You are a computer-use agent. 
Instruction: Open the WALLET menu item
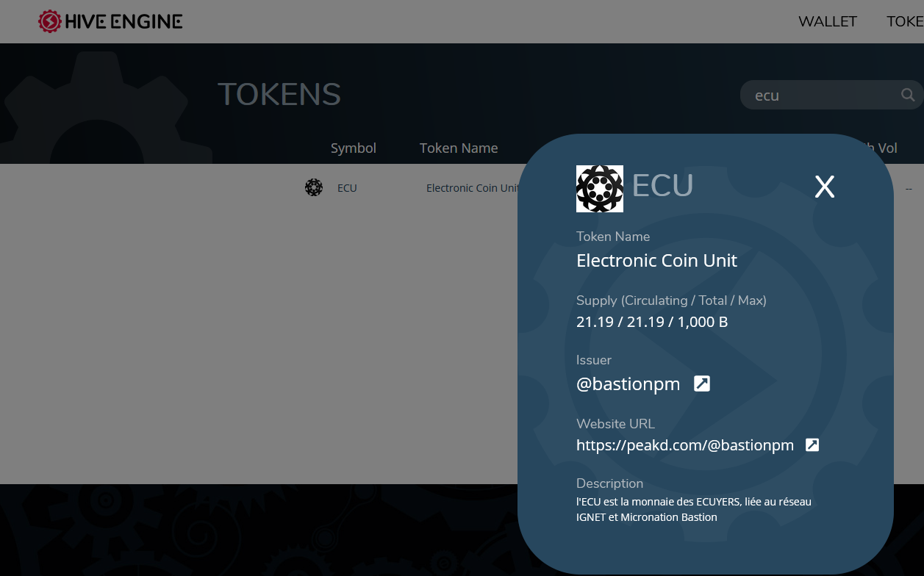click(x=828, y=21)
